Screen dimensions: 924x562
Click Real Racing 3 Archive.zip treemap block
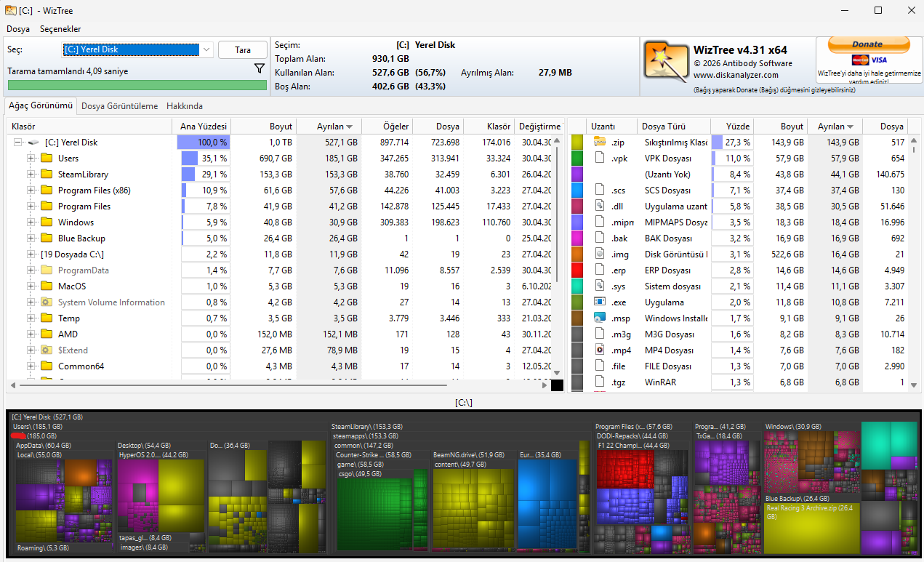811,530
